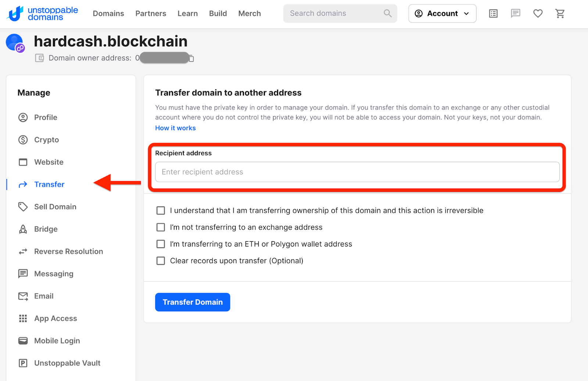Click the shopping cart icon
The image size is (588, 381).
[x=560, y=14]
